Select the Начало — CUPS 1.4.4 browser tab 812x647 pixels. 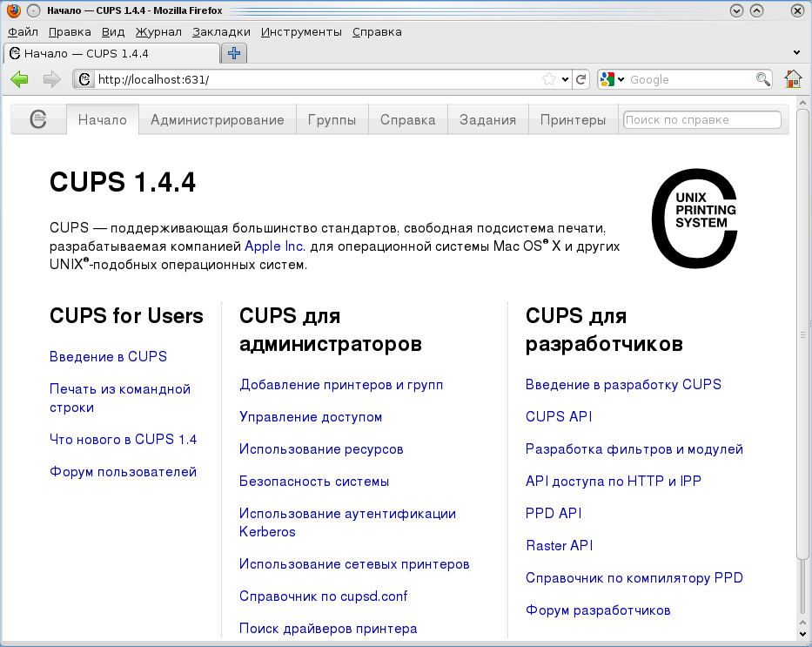[112, 53]
